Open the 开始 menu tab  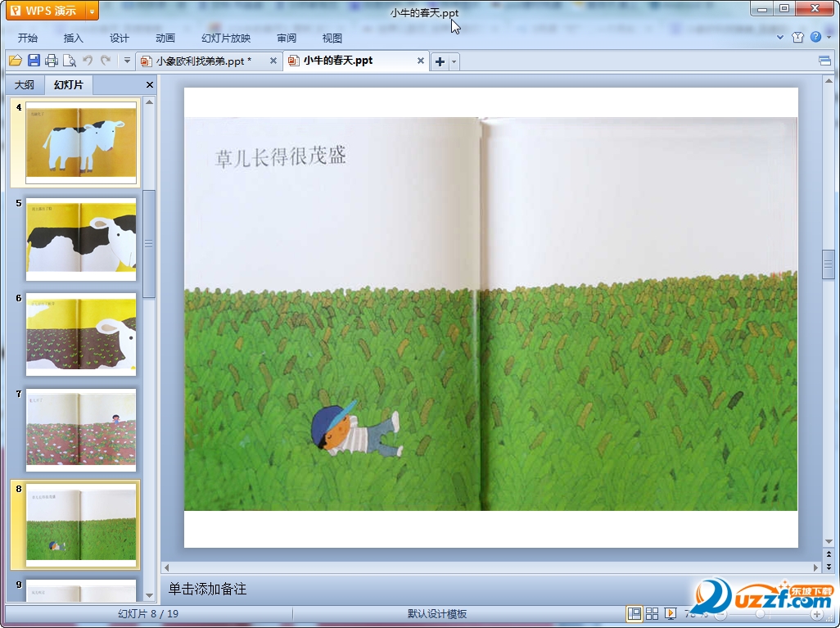[x=27, y=38]
